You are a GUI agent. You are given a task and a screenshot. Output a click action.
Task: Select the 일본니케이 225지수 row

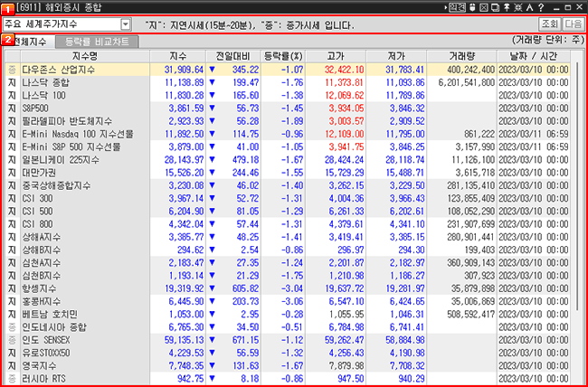(x=288, y=160)
